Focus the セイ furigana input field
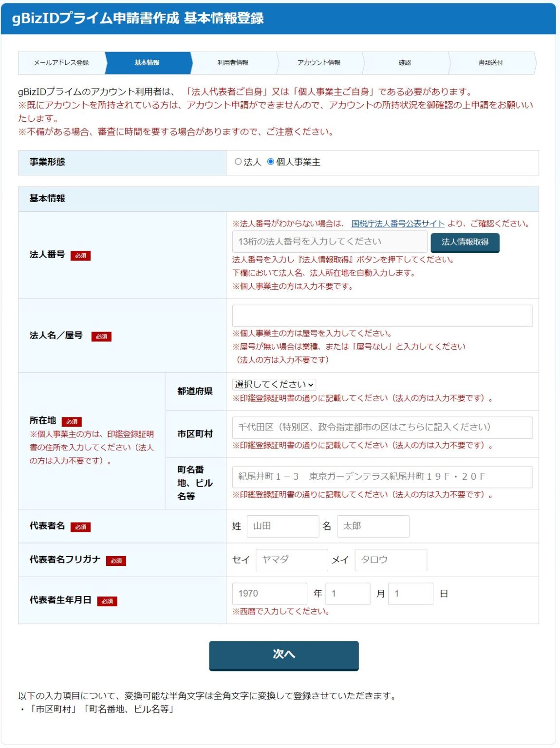Screen dimensions: 560x748 tap(291, 560)
